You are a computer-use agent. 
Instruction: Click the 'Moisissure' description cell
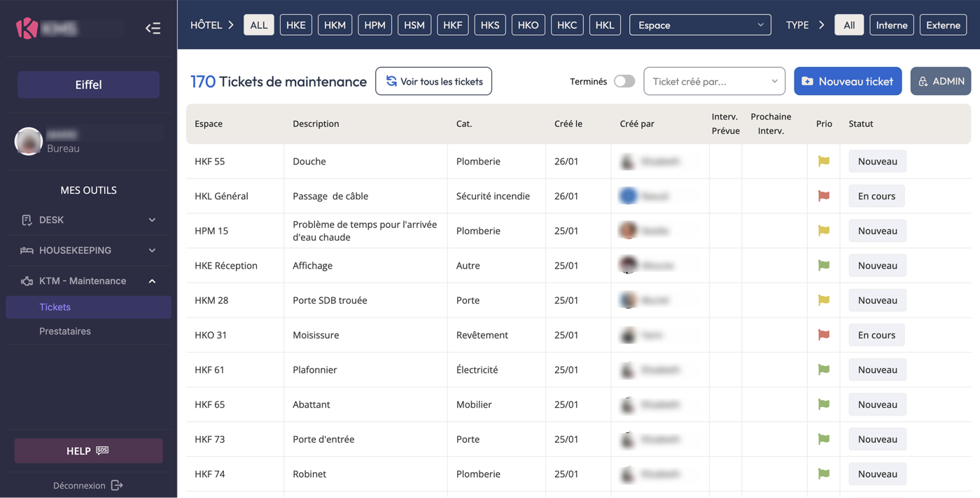[316, 335]
